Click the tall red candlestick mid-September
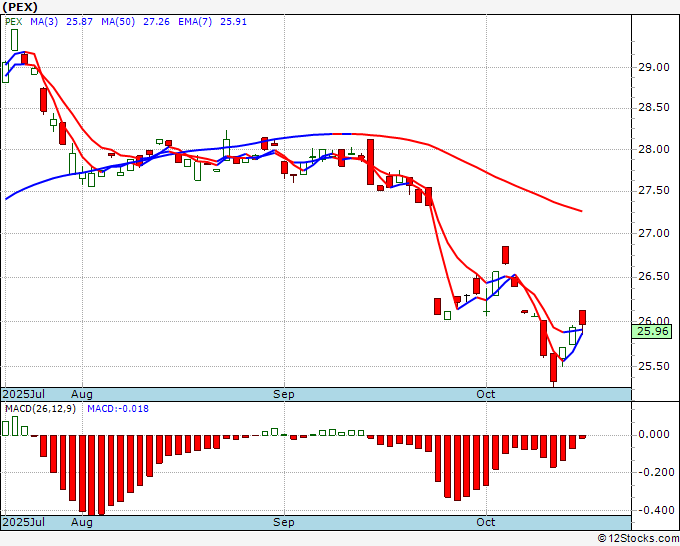 click(x=370, y=162)
